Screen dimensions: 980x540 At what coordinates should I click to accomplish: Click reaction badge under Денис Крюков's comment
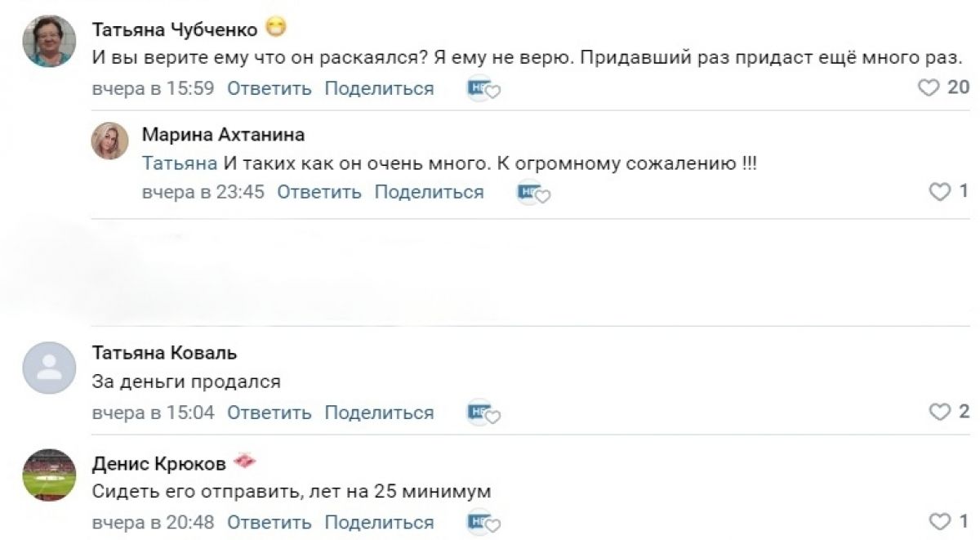click(x=482, y=522)
